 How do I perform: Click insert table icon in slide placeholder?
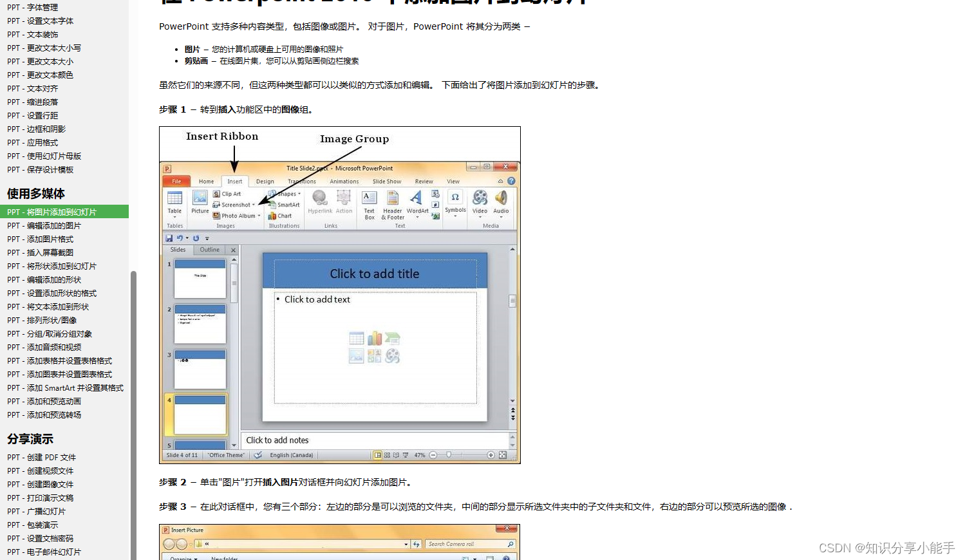pos(357,339)
